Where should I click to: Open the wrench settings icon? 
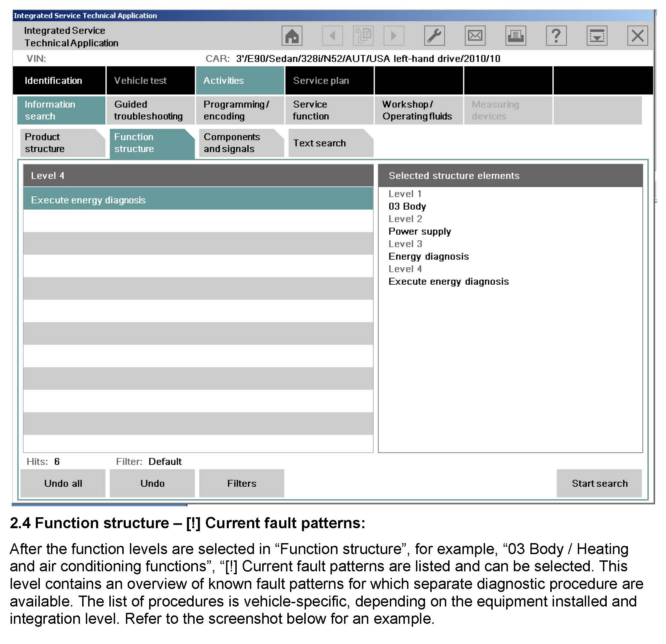(434, 36)
